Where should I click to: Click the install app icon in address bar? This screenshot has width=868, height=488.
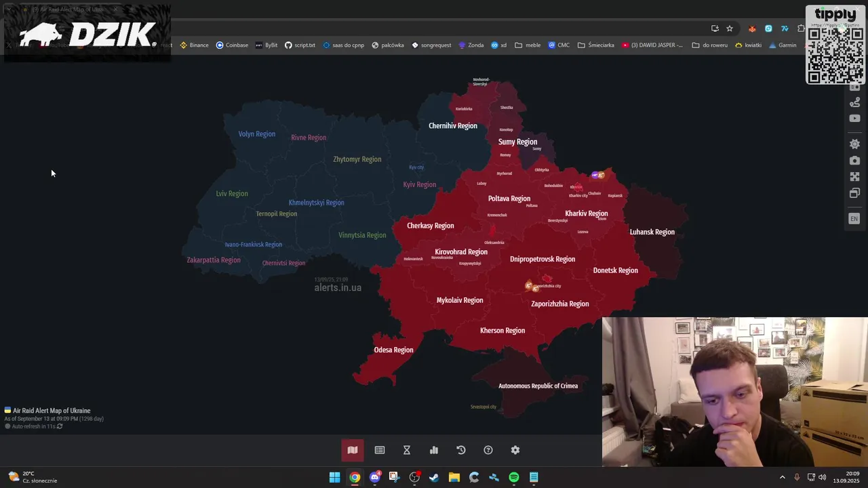715,28
